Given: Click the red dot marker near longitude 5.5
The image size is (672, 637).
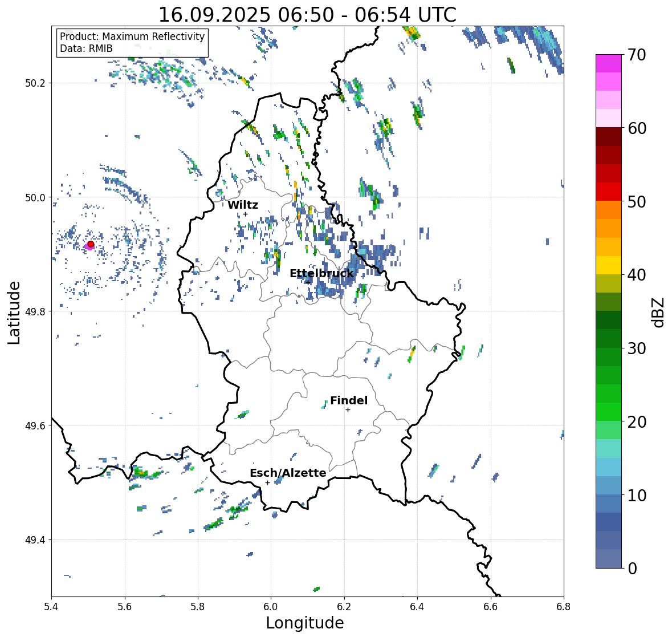Looking at the screenshot, I should pyautogui.click(x=91, y=244).
